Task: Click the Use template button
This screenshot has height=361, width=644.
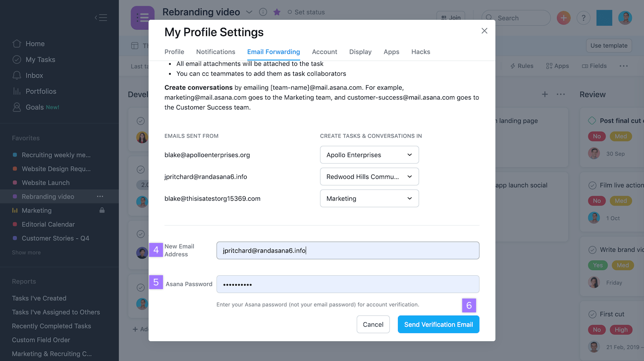Action: coord(609,46)
